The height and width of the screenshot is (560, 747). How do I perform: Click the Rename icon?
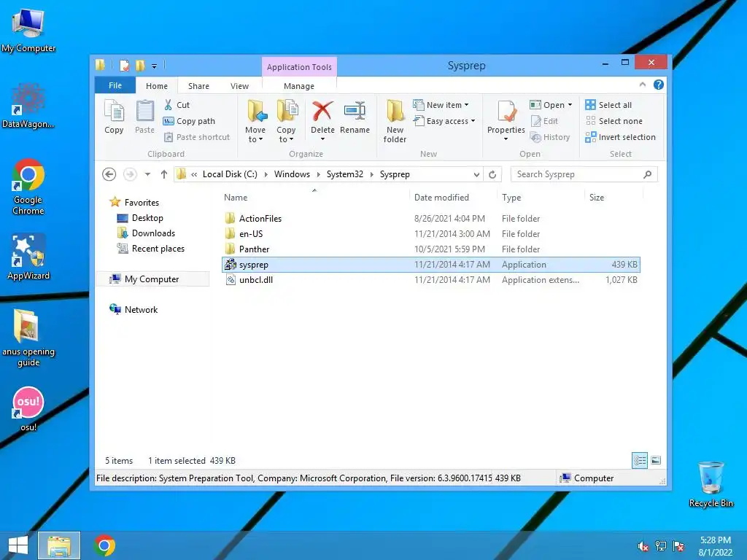point(355,117)
